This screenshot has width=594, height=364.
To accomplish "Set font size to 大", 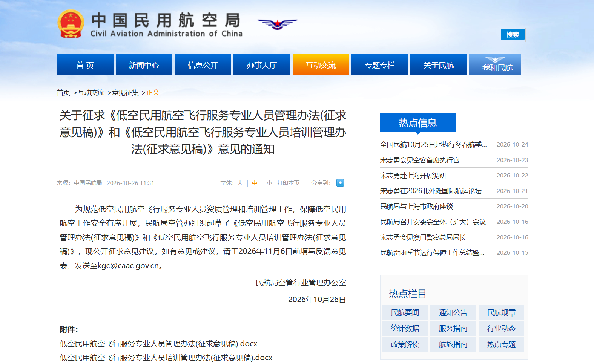I will coord(240,183).
